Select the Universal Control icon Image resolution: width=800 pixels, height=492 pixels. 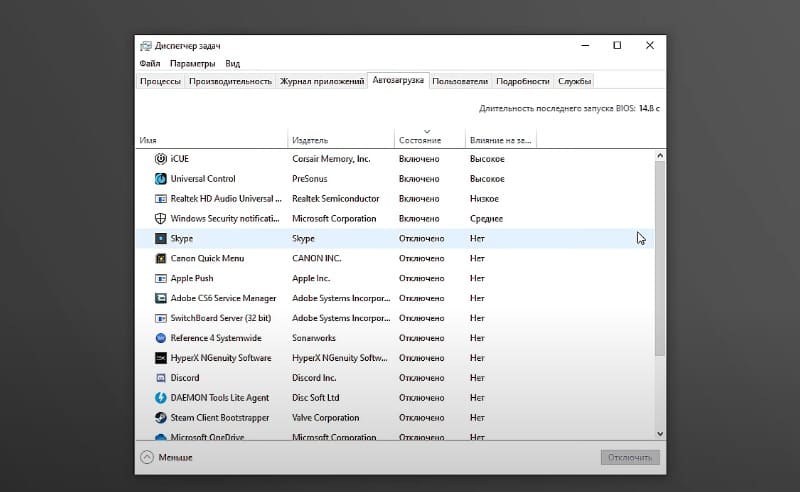(160, 179)
